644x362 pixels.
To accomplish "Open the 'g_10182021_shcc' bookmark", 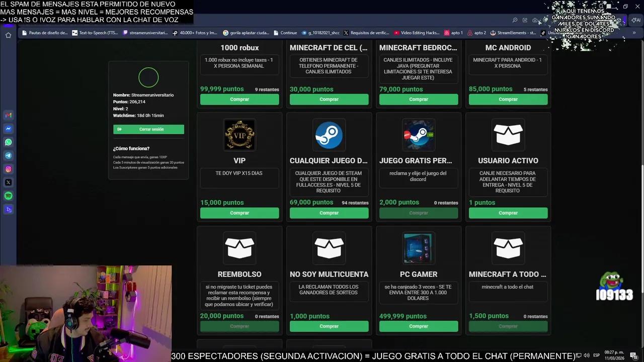I will point(320,33).
